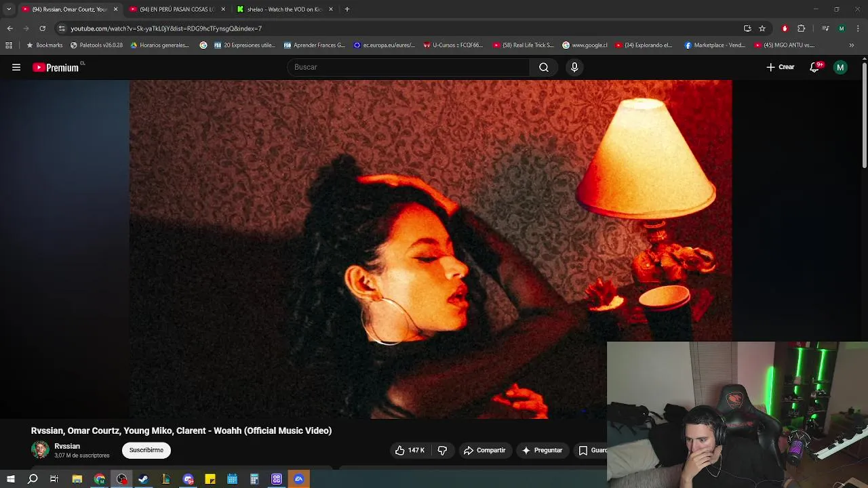Screen dimensions: 868x488
Task: Click the video player area
Action: pos(431,249)
